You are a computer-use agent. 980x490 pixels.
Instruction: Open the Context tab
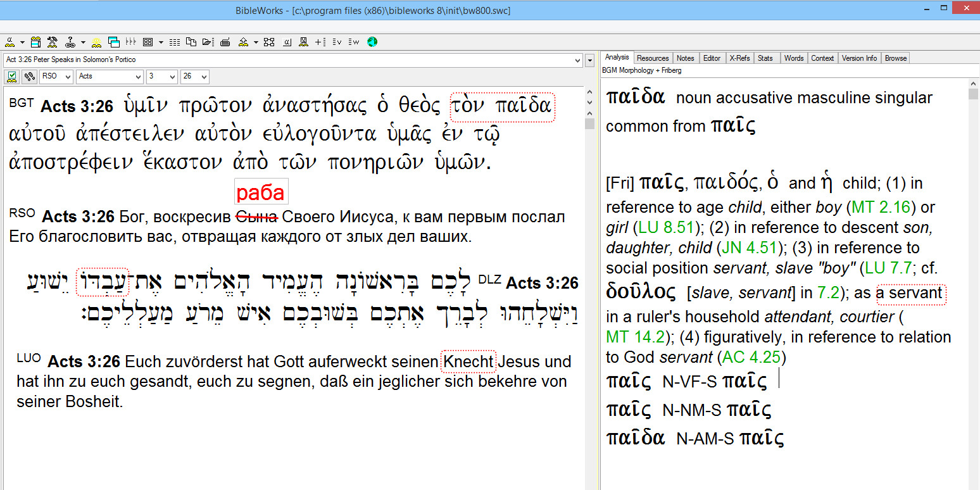click(x=822, y=58)
